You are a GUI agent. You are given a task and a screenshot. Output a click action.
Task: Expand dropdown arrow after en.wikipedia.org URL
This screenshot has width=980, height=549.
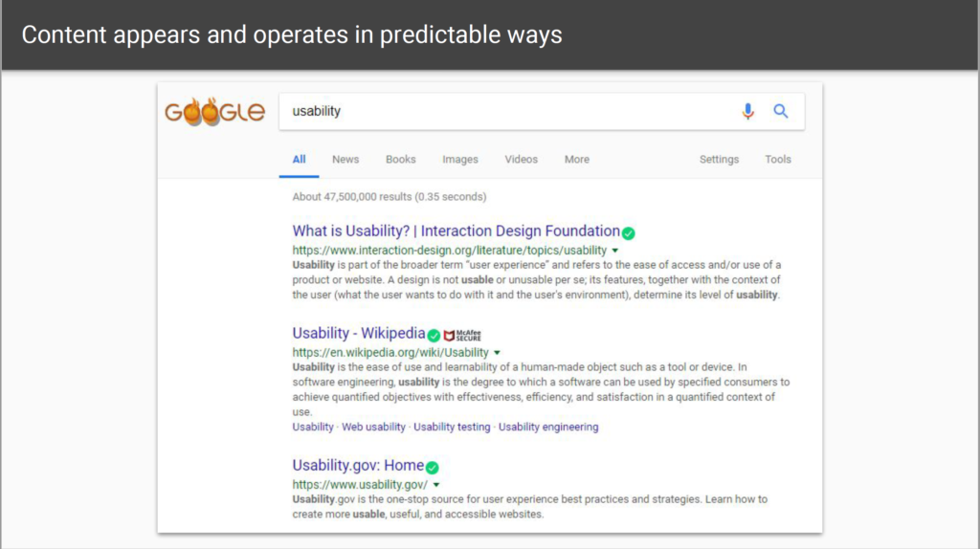tap(497, 353)
